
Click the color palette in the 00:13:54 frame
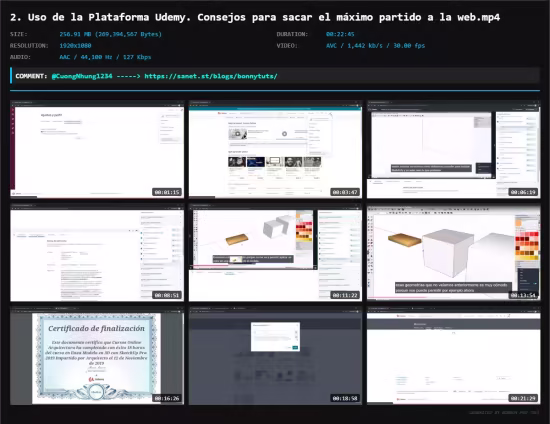527,244
